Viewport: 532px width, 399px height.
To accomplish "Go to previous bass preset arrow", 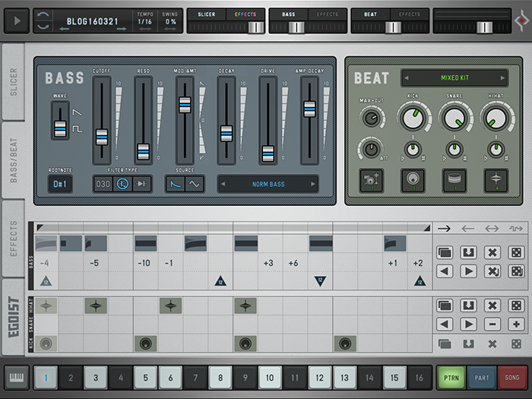I will coord(223,184).
